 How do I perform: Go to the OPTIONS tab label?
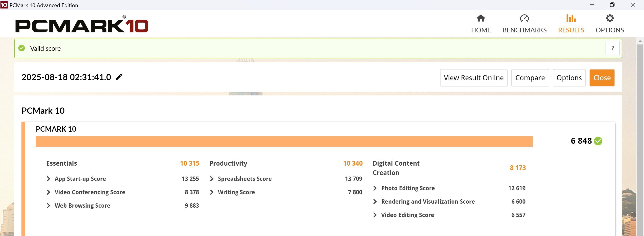tap(610, 30)
